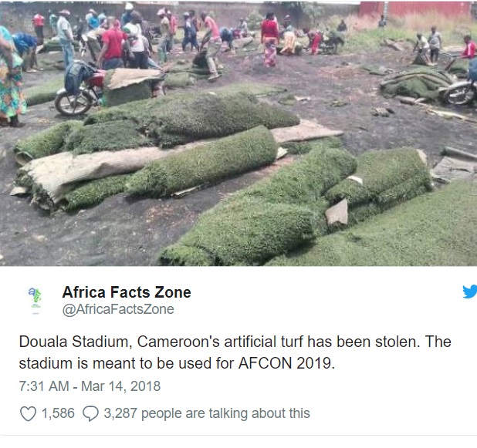Click the stolen turf photo
This screenshot has height=448, width=477.
point(238,133)
